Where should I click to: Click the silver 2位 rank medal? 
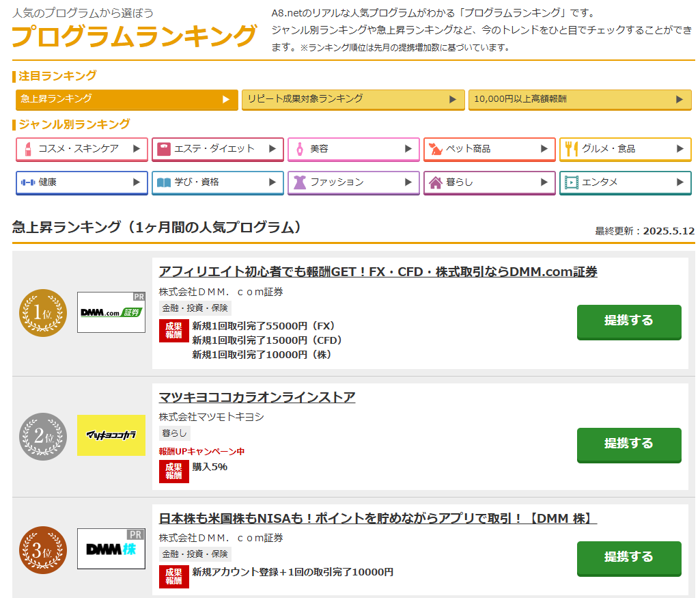tap(43, 436)
